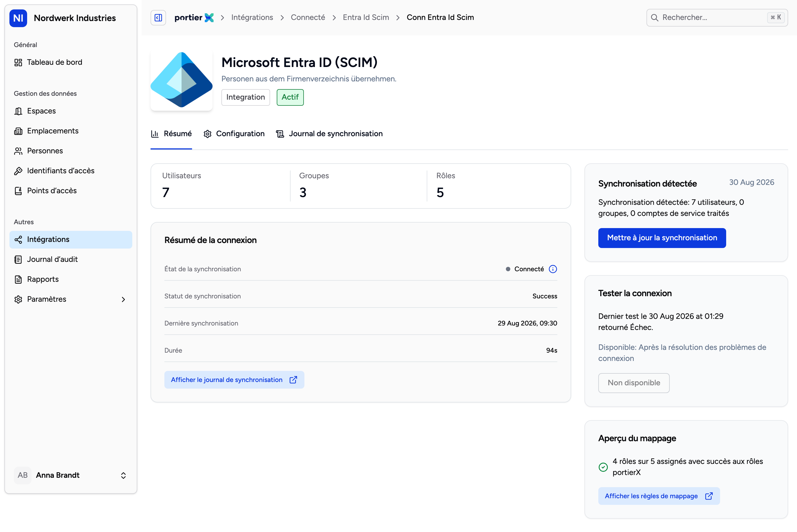Open Journal d'audit

(x=71, y=260)
